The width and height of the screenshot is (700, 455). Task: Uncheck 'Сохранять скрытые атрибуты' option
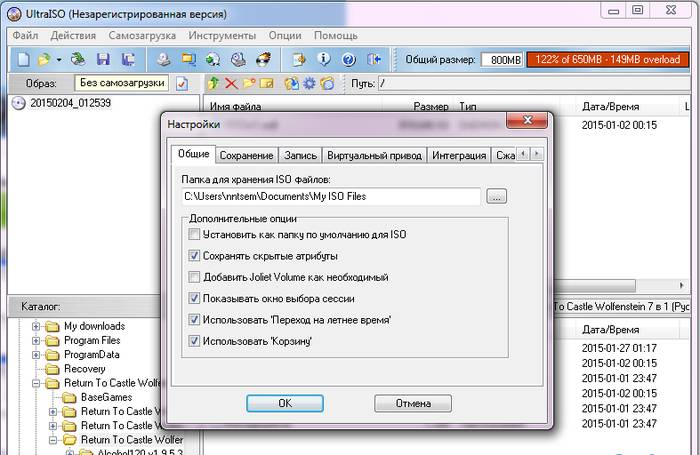194,256
